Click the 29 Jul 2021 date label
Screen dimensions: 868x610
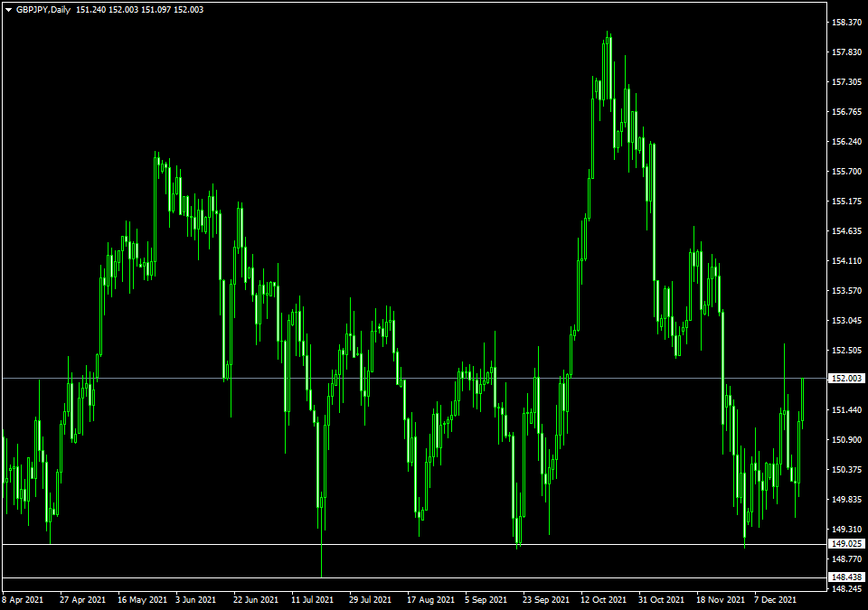tap(371, 599)
